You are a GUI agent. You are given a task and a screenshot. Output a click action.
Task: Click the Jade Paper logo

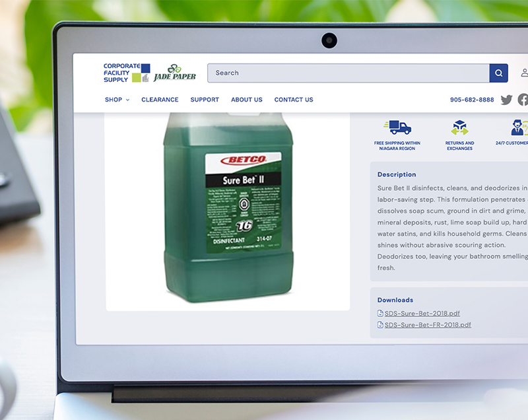175,73
